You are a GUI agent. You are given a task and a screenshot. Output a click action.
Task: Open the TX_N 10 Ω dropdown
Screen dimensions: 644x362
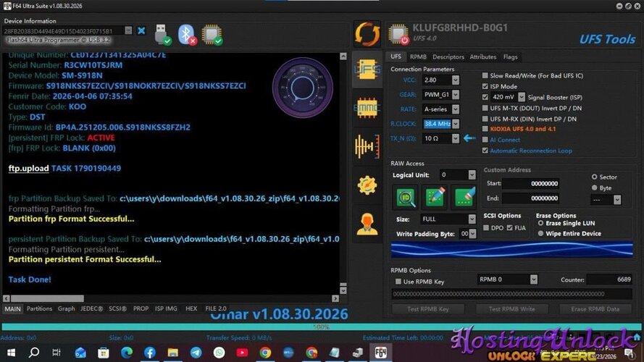(456, 138)
